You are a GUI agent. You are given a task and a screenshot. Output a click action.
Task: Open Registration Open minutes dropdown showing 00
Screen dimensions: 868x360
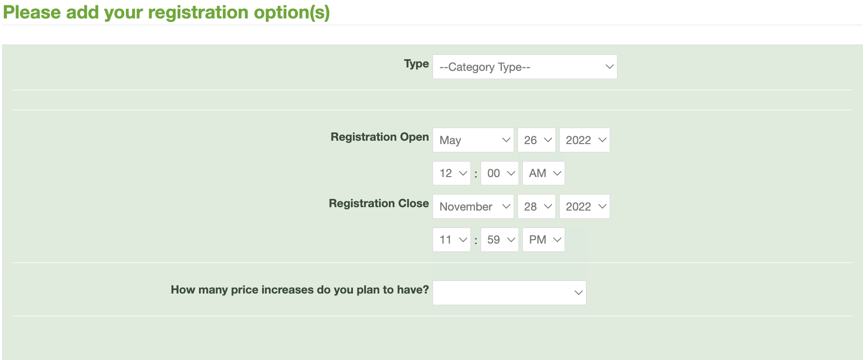[x=500, y=173]
